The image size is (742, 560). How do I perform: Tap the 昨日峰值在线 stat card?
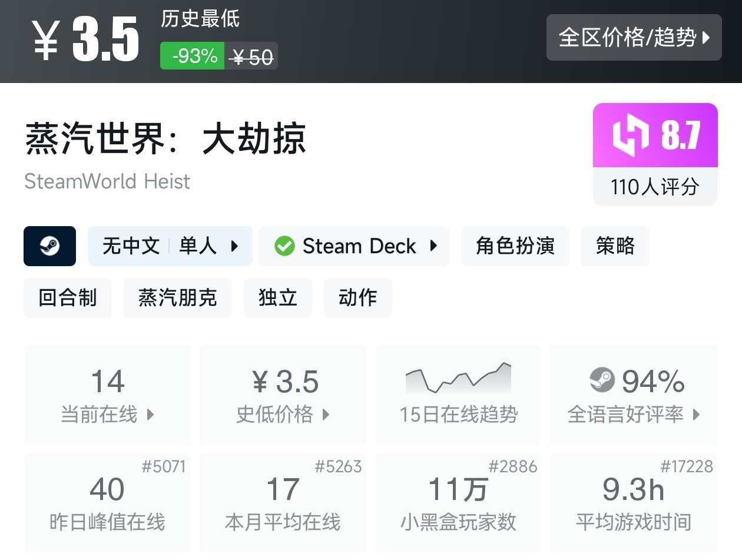pos(107,503)
